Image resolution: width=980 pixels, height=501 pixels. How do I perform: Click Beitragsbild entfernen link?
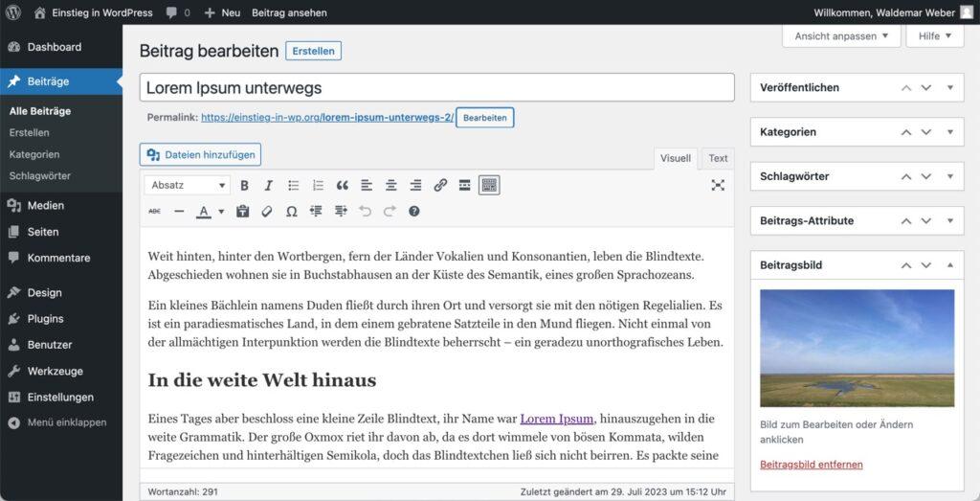tap(812, 464)
